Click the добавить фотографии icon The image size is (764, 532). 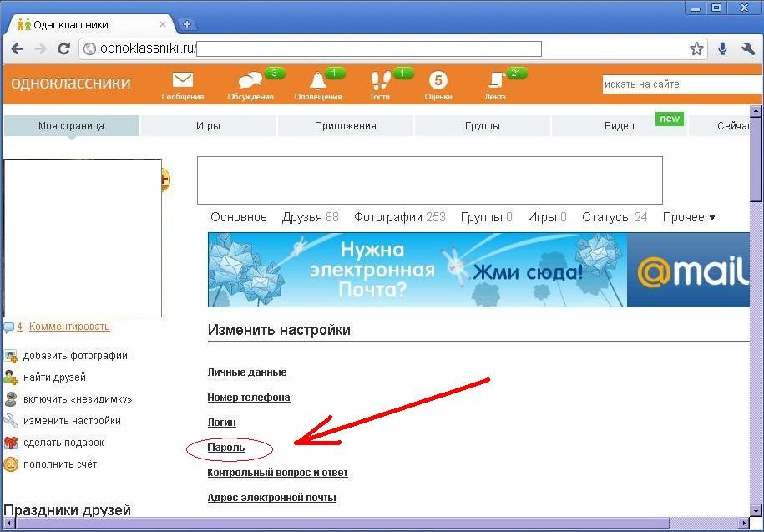pyautogui.click(x=11, y=356)
